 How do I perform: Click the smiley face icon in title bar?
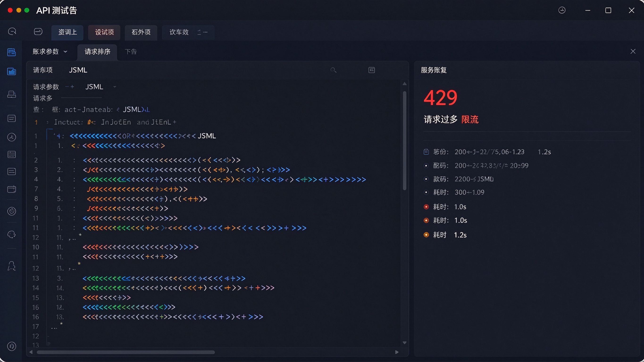click(x=562, y=10)
